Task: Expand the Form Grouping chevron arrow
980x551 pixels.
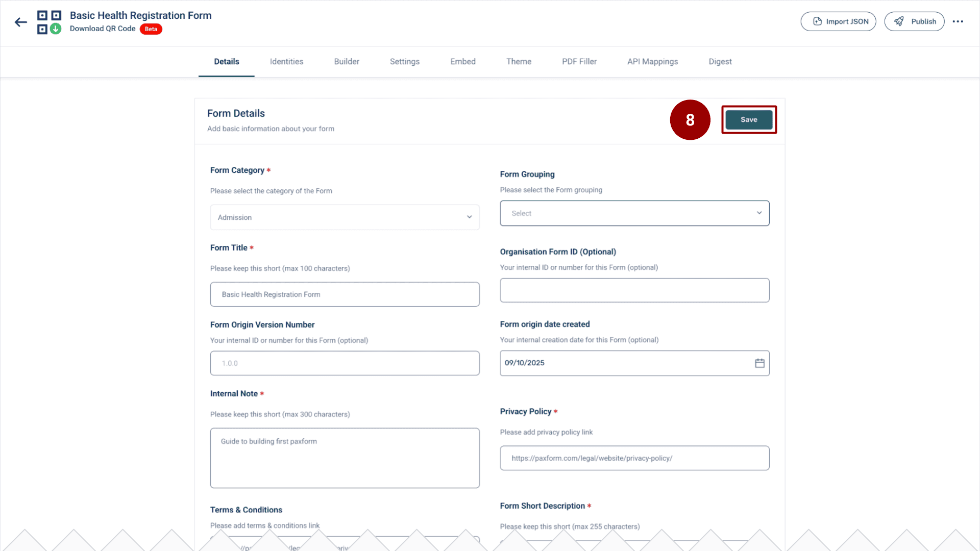Action: click(759, 213)
